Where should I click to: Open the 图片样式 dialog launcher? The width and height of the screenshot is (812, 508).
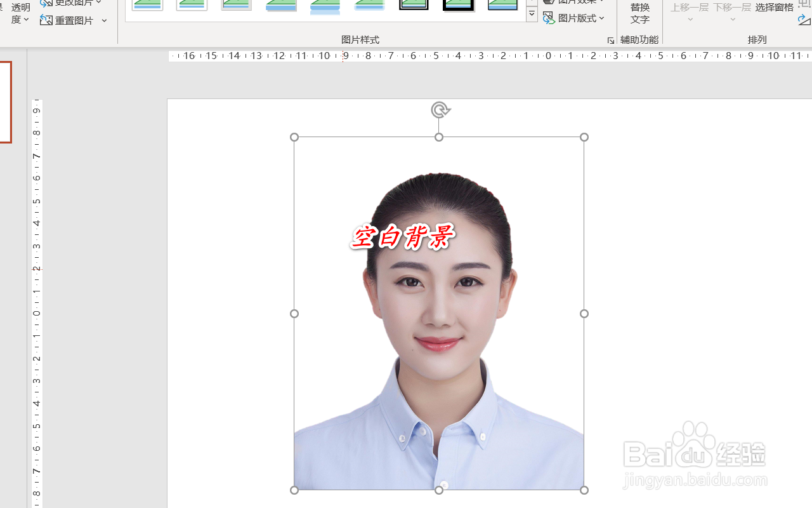point(610,39)
